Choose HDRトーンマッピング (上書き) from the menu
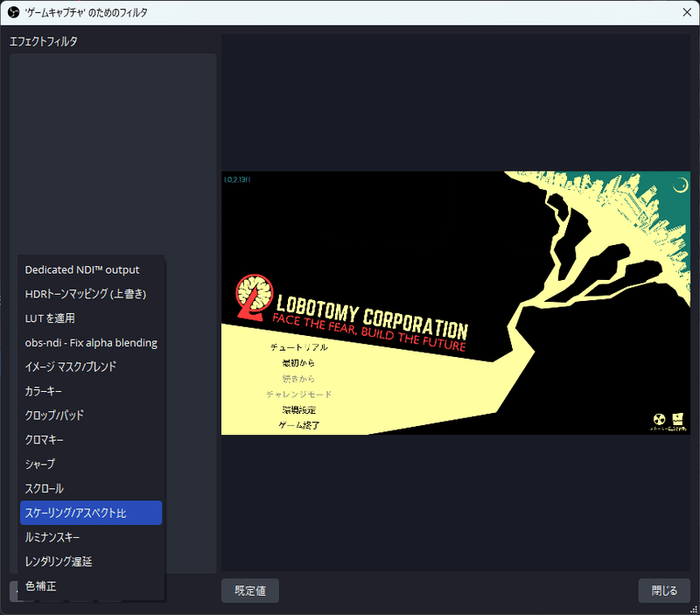This screenshot has height=615, width=700. (x=91, y=294)
